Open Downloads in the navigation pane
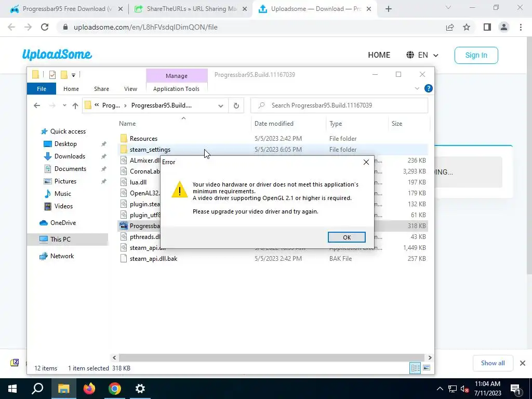This screenshot has height=399, width=532. pyautogui.click(x=70, y=156)
